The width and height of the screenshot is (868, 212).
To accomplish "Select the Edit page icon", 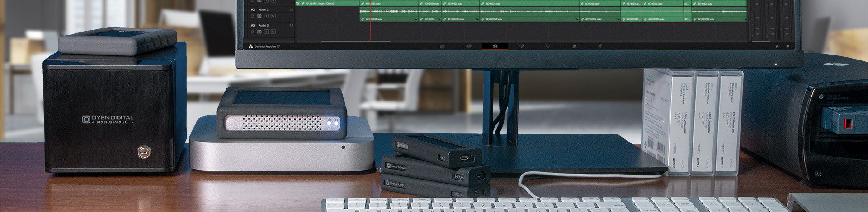I will click(x=495, y=46).
